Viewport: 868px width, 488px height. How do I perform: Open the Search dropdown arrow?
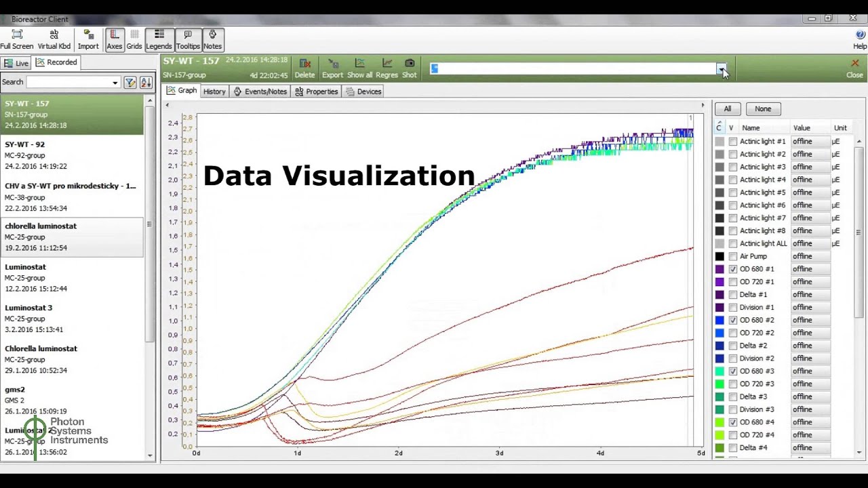pos(115,83)
